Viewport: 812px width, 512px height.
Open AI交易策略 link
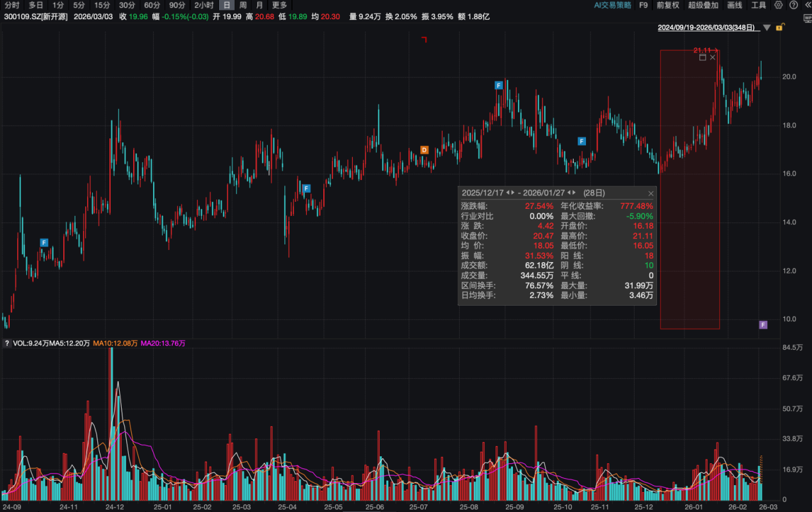tap(612, 5)
